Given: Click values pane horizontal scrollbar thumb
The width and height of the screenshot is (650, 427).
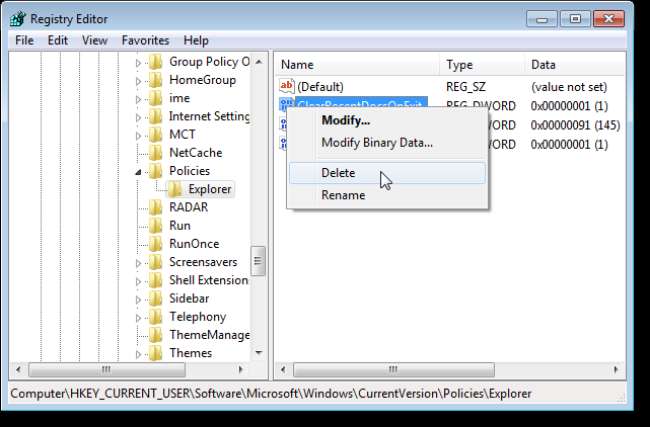Looking at the screenshot, I should [x=393, y=369].
